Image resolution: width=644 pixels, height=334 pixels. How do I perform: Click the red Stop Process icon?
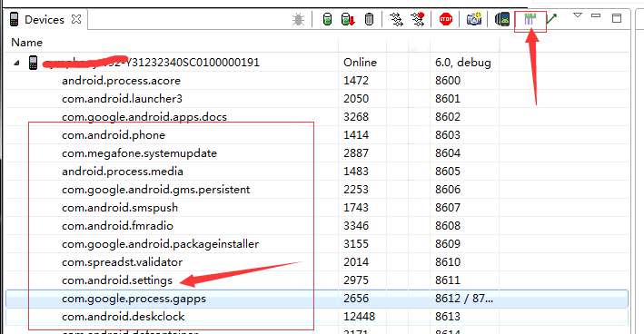pyautogui.click(x=446, y=19)
